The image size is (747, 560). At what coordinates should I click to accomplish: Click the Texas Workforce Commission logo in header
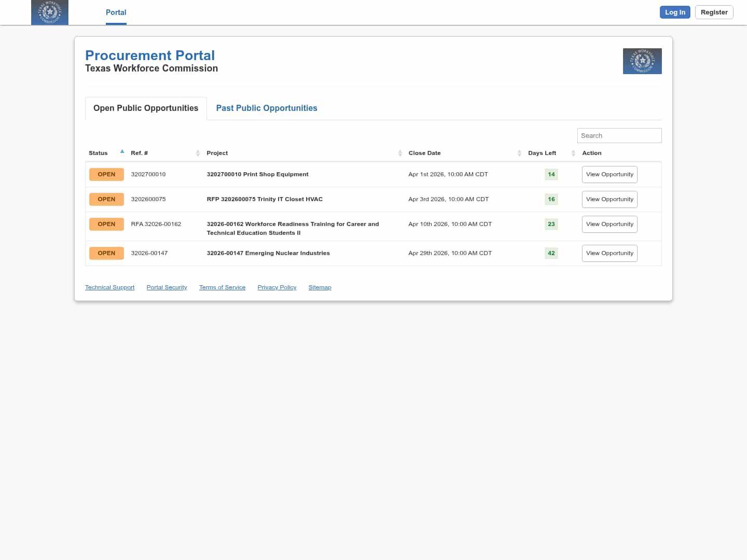tap(50, 12)
